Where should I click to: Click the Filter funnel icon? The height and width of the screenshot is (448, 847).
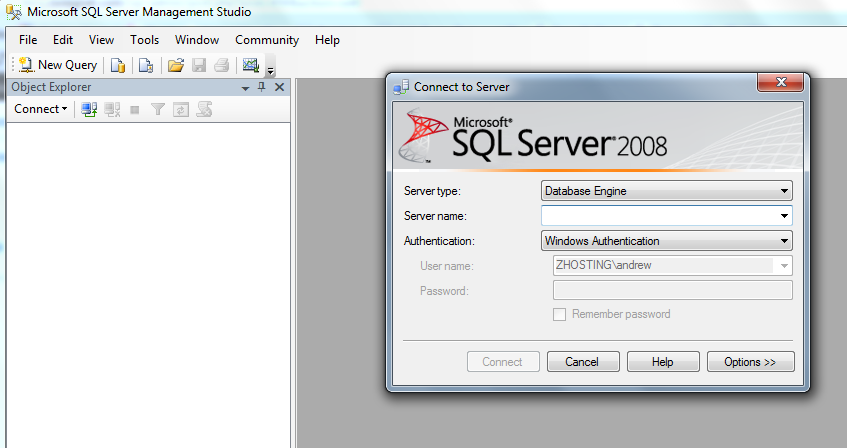click(x=158, y=110)
